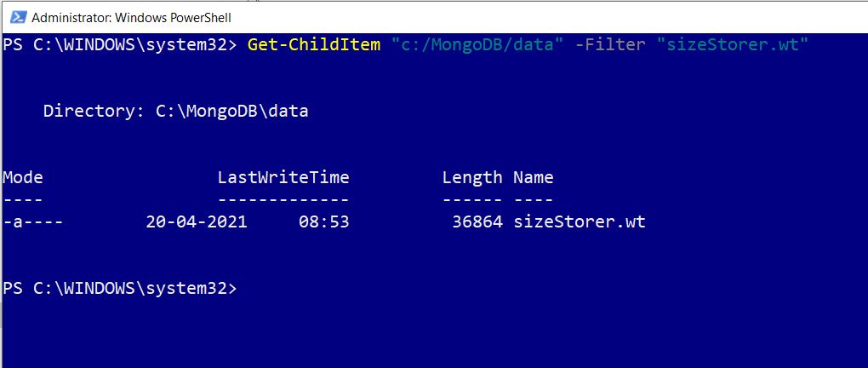
Task: Click the 'Directory: C:\MongoDB\data' output line
Action: coord(175,111)
